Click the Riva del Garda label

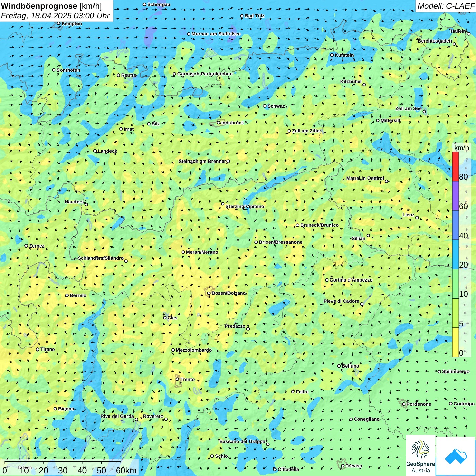click(117, 416)
